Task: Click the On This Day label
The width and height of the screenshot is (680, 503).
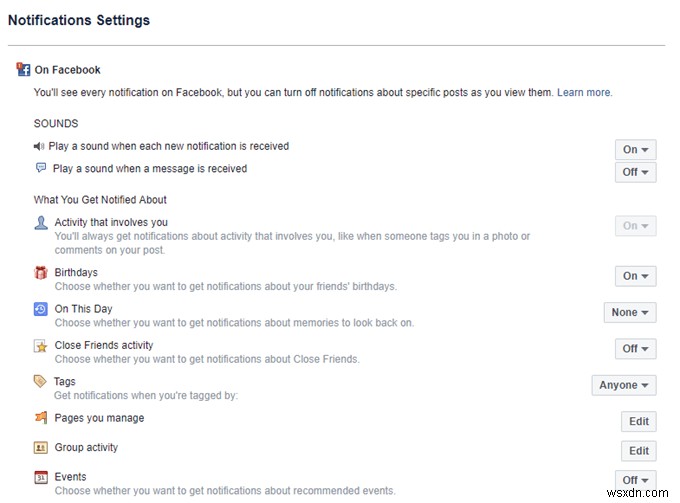Action: 83,309
